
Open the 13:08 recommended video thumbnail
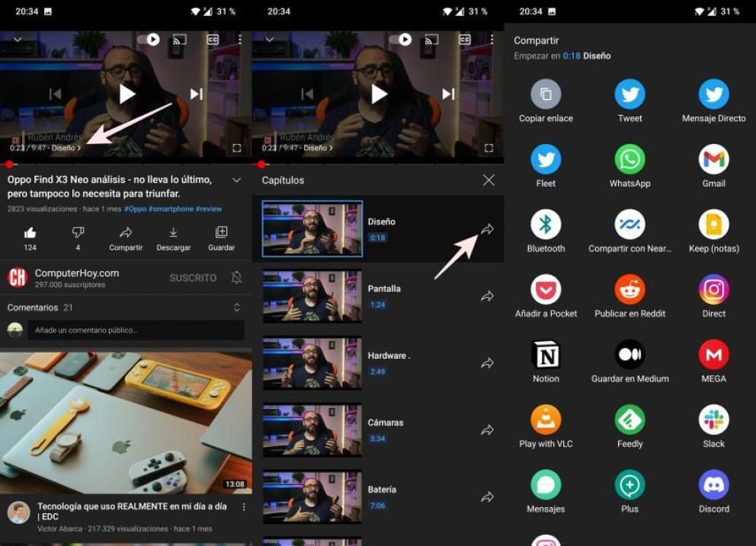(x=126, y=423)
